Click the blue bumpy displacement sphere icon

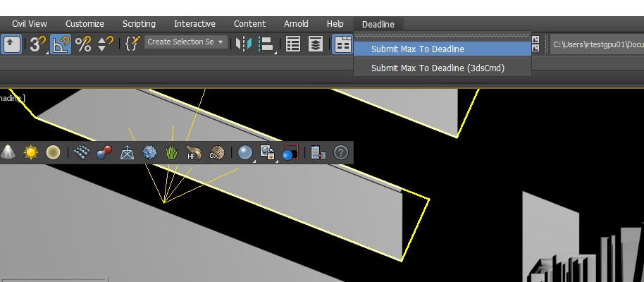pyautogui.click(x=149, y=152)
